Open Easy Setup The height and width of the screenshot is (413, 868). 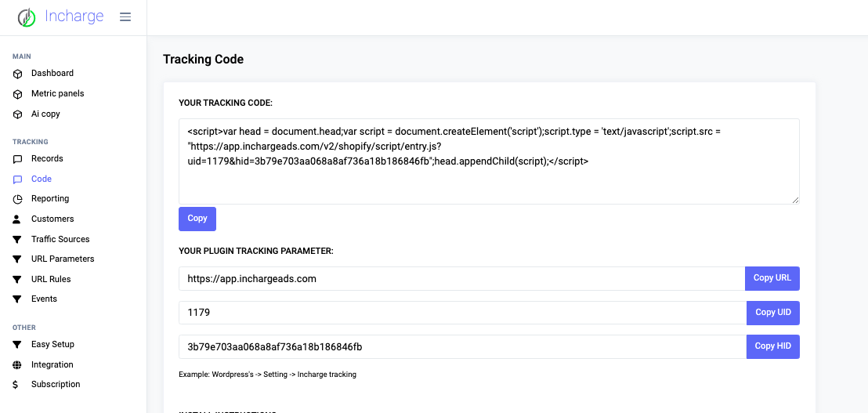tap(52, 344)
